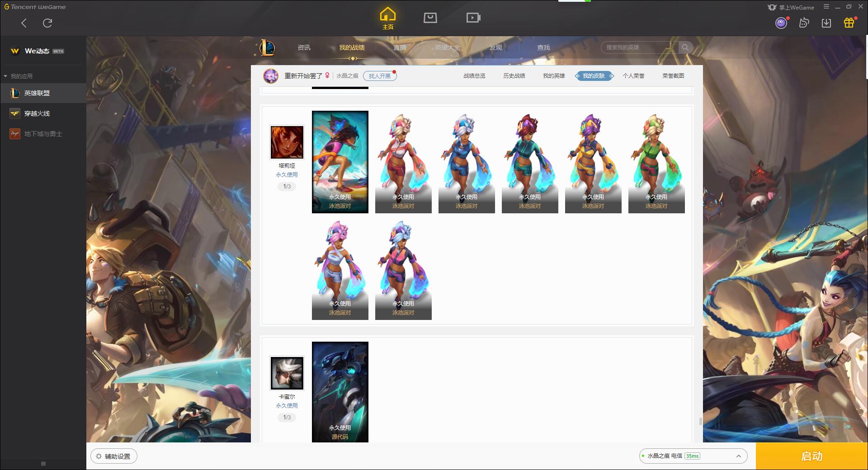Click the 穿越火线 sidebar icon
Screen dimensions: 868x470
pos(15,113)
